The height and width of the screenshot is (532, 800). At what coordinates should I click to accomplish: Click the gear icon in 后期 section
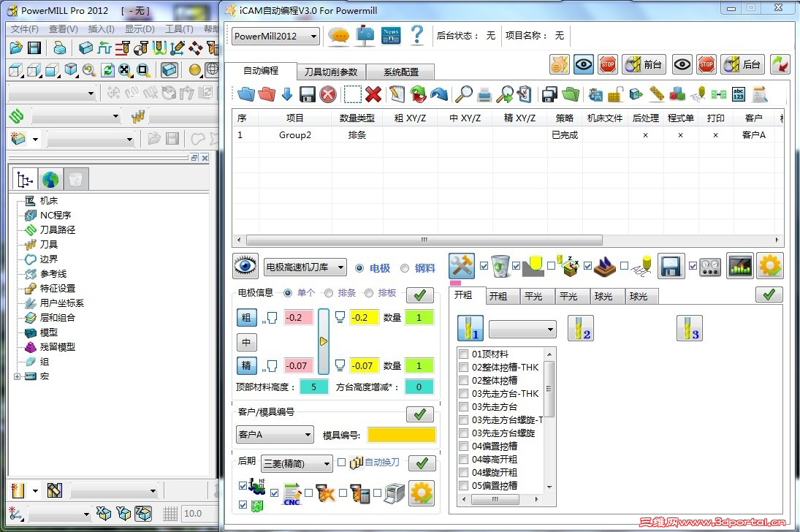pos(422,493)
